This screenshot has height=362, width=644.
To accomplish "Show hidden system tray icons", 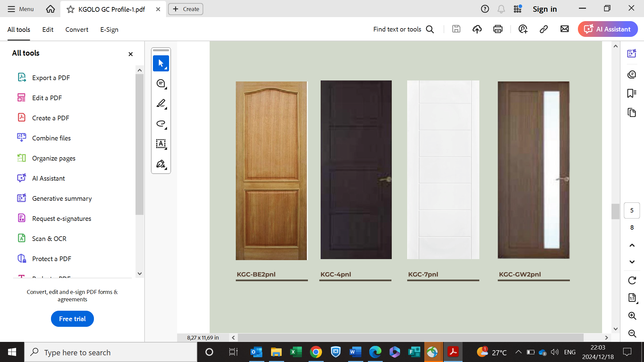I will [518, 352].
